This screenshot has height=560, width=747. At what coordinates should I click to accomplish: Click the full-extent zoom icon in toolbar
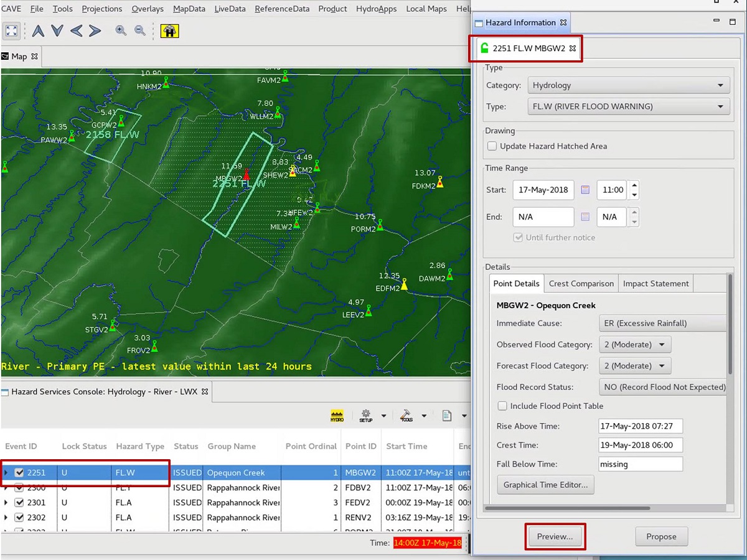click(11, 30)
